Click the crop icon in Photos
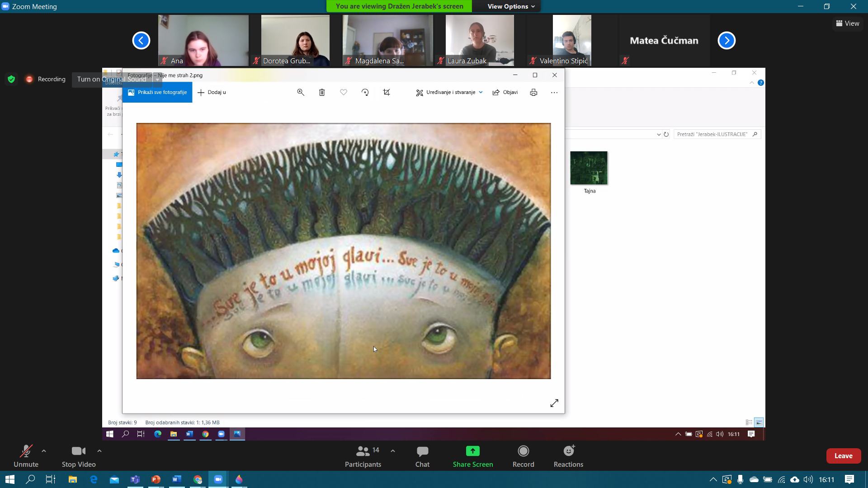 [x=387, y=92]
